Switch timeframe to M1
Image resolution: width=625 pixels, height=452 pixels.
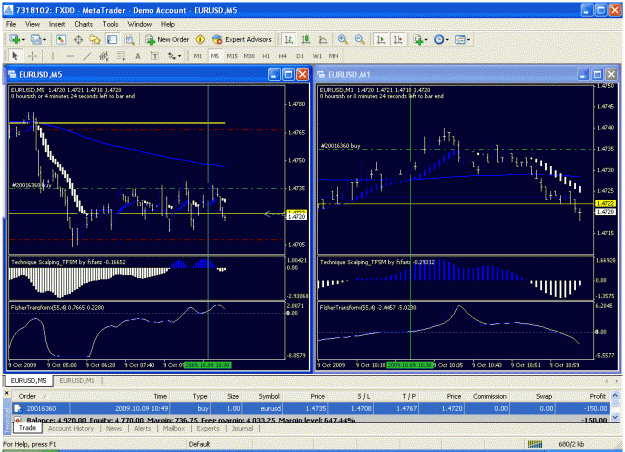click(x=198, y=56)
